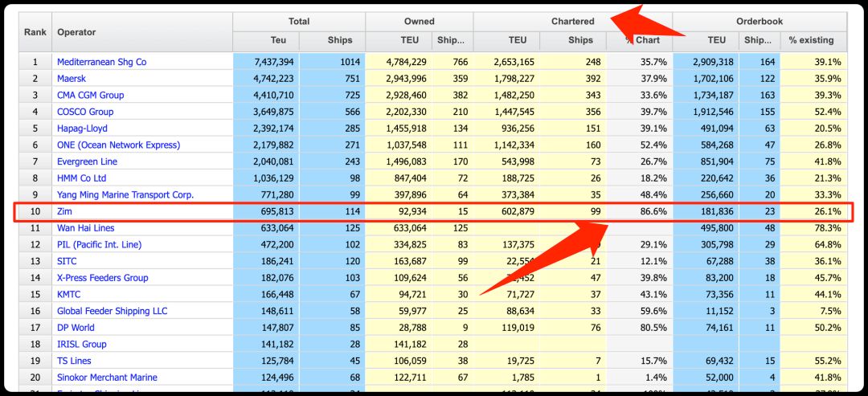868x396 pixels.
Task: Open ONE (Ocean Network Express) link
Action: pyautogui.click(x=118, y=145)
